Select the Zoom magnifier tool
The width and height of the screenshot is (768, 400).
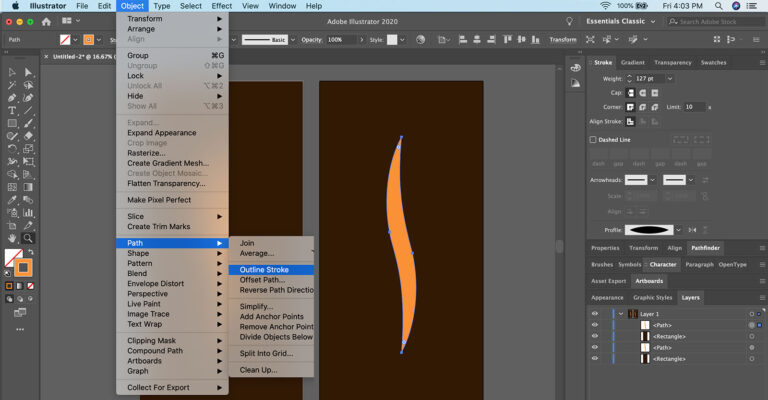[28, 238]
